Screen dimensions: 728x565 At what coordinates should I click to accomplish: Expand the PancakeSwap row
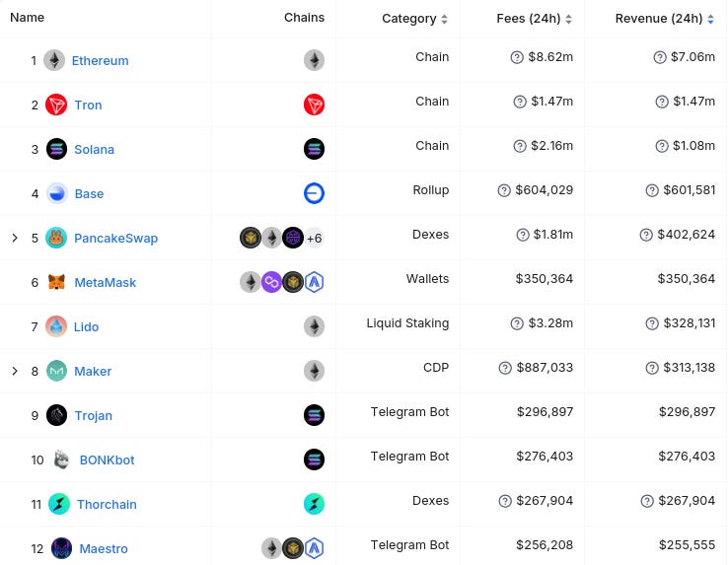click(x=15, y=239)
